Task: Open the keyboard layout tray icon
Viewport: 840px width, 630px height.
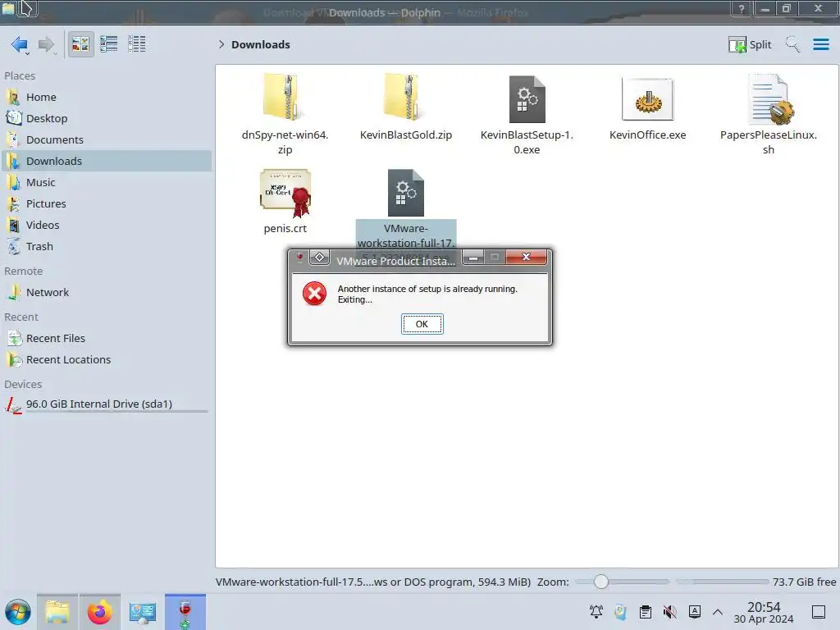Action: coord(694,611)
